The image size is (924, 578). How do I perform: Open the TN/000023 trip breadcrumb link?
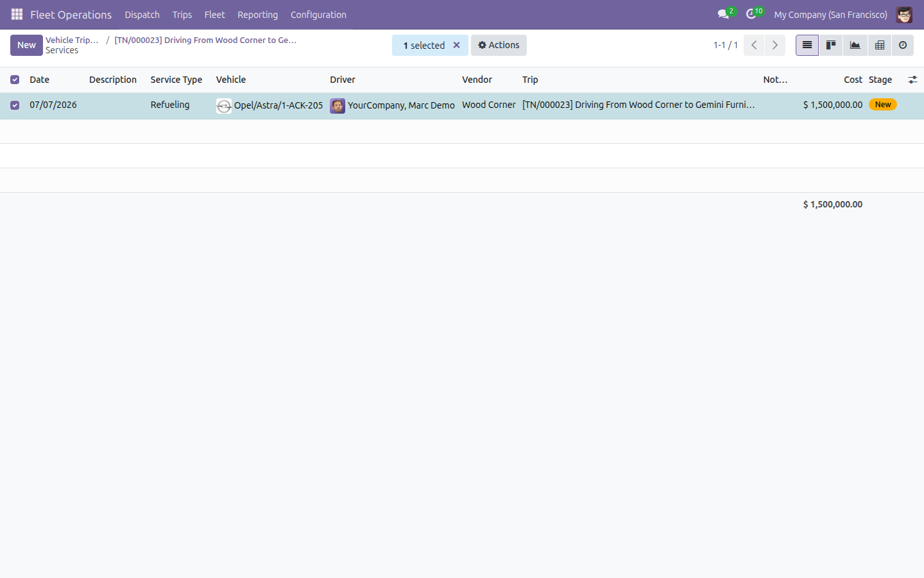(x=205, y=40)
